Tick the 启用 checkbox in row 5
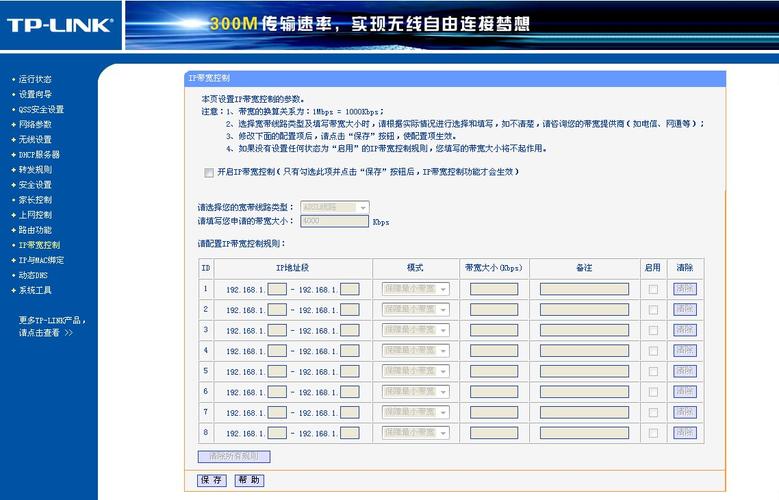Image resolution: width=779 pixels, height=500 pixels. tap(653, 372)
